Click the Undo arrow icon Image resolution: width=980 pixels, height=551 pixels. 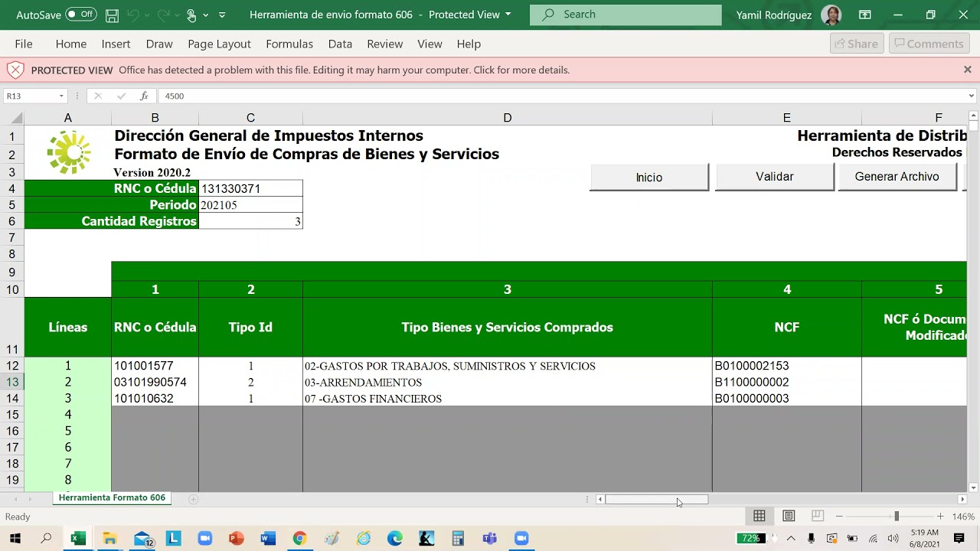(133, 15)
